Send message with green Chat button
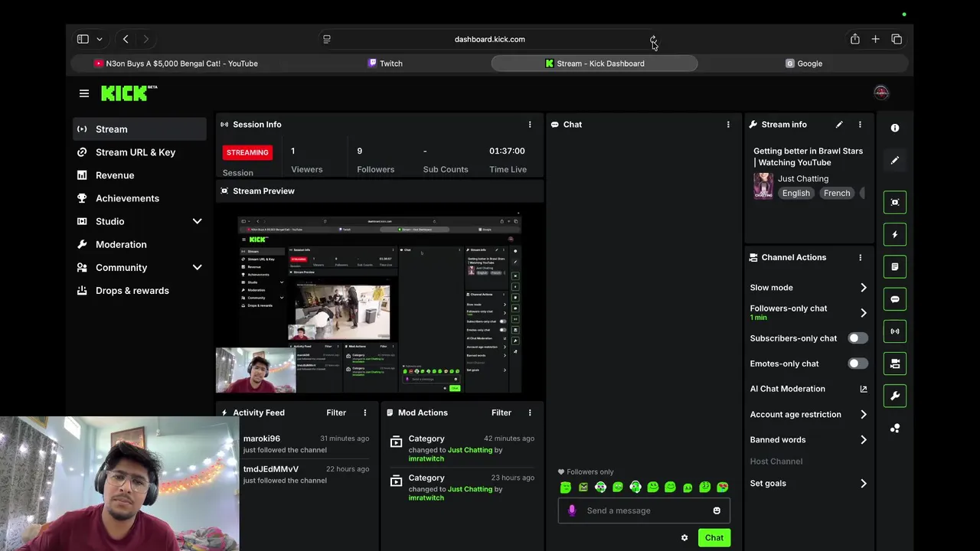Image resolution: width=980 pixels, height=551 pixels. (x=714, y=538)
